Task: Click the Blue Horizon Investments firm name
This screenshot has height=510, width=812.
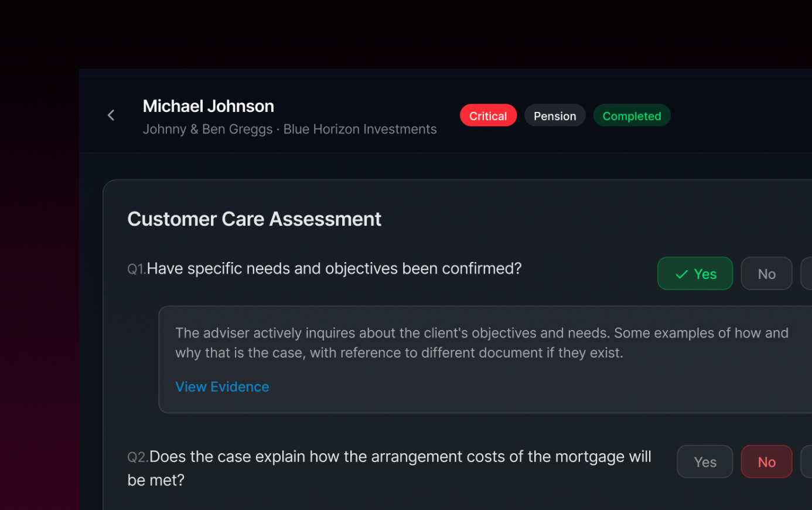Action: pyautogui.click(x=360, y=130)
